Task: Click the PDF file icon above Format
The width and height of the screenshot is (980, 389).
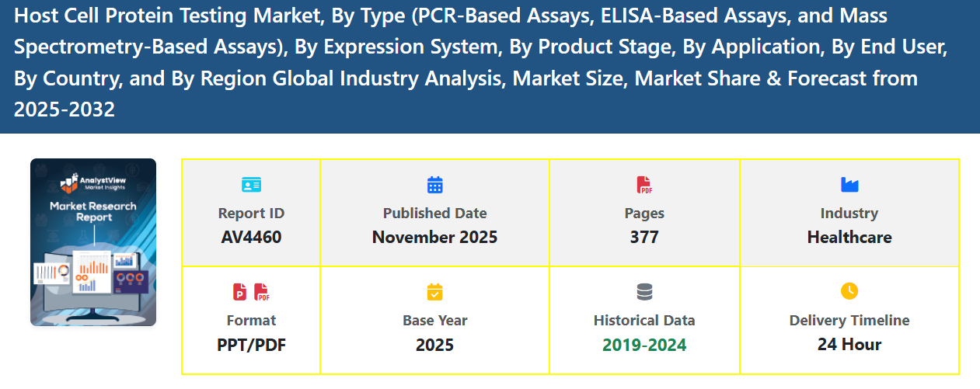Action: pyautogui.click(x=262, y=292)
